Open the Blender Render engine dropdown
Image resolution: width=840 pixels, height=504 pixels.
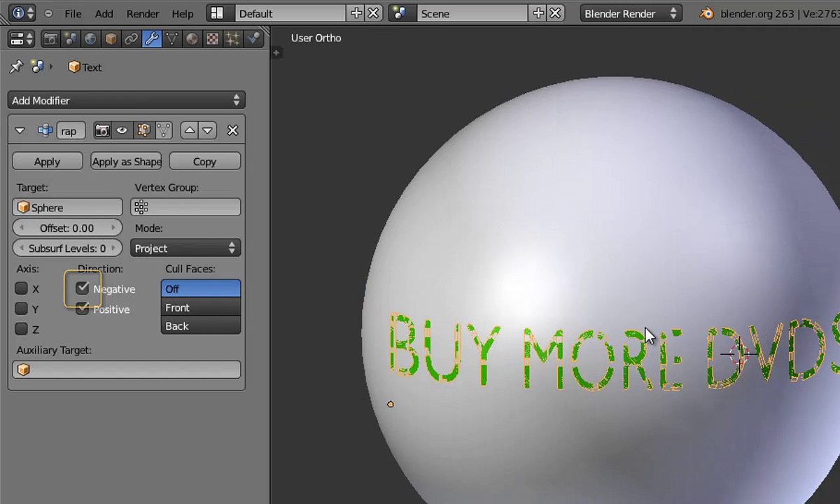tap(631, 13)
